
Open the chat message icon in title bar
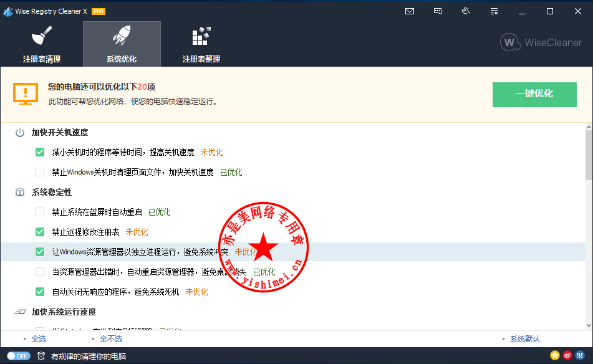click(x=438, y=11)
